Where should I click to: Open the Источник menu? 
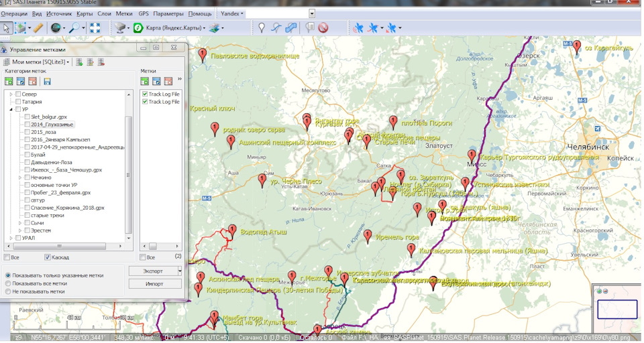pos(59,13)
